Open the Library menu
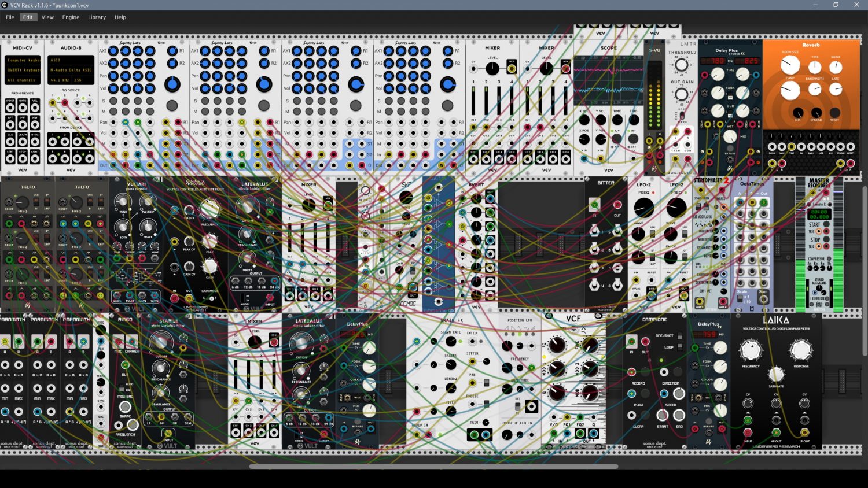This screenshot has height=488, width=868. (x=97, y=17)
